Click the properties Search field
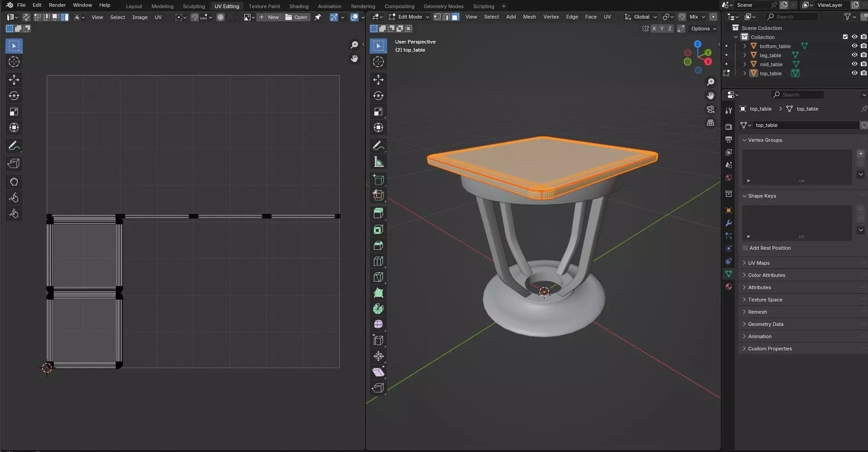Screen dimensions: 868x452 [x=797, y=95]
